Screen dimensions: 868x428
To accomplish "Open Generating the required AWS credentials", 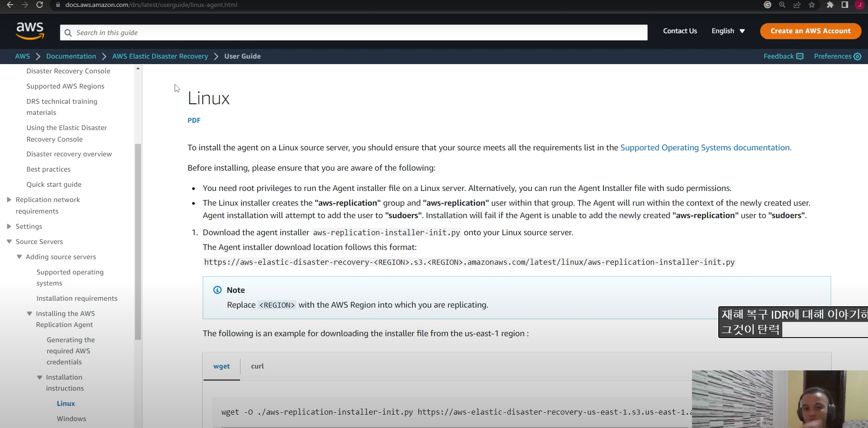I will [70, 351].
